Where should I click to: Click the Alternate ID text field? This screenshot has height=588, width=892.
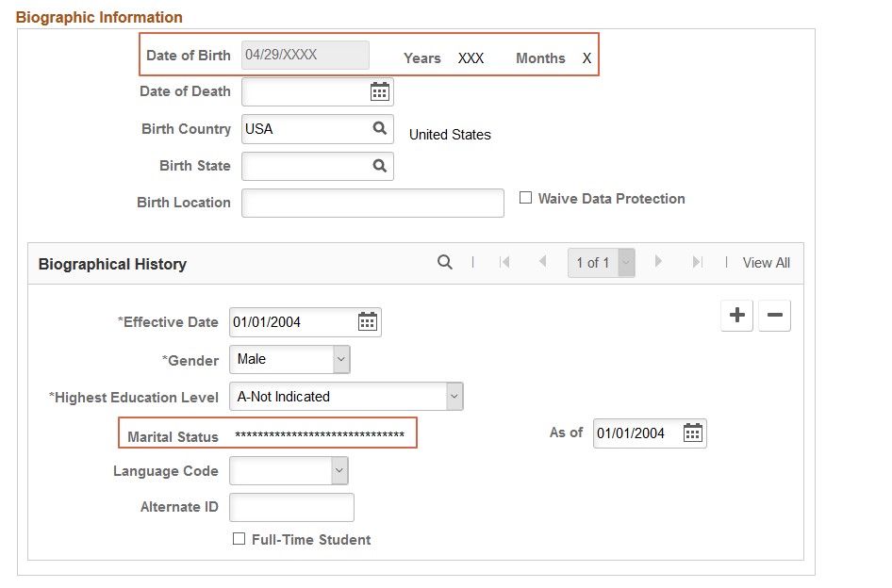pos(291,507)
